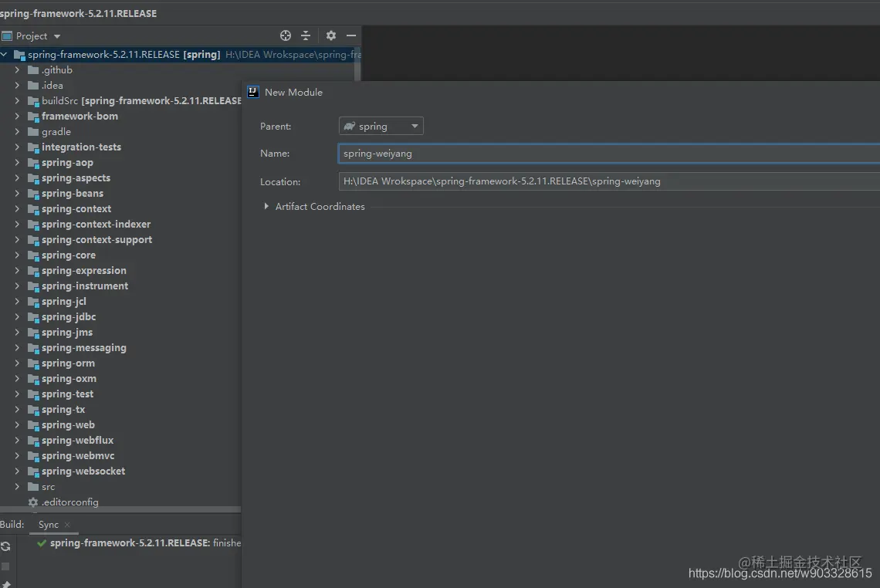Select the spring-core module
The height and width of the screenshot is (588, 880).
click(69, 255)
